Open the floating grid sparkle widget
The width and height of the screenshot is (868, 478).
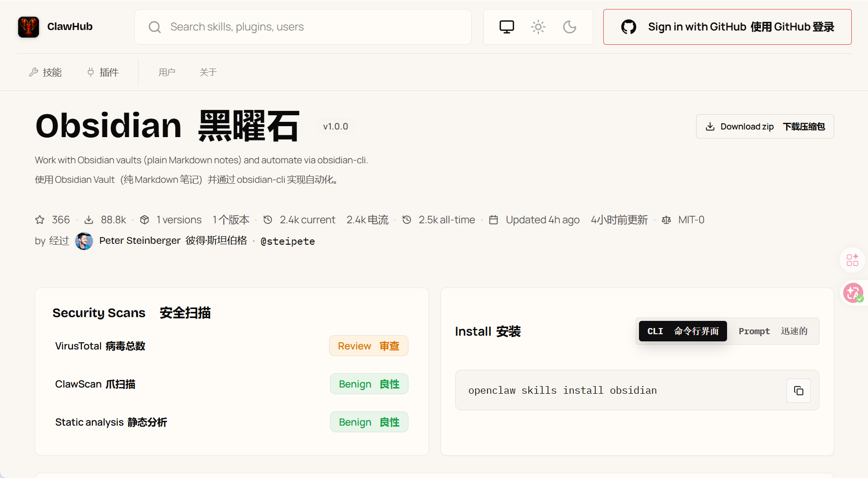click(852, 260)
